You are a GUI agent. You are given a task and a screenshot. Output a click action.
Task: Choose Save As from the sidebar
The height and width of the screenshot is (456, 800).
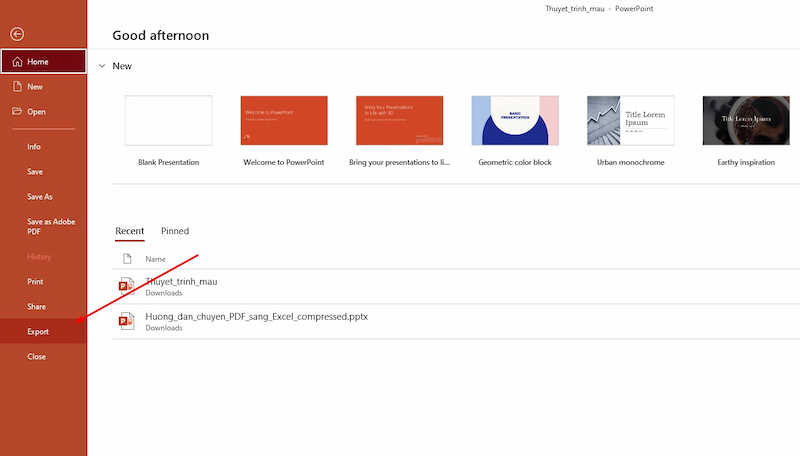pos(43,196)
